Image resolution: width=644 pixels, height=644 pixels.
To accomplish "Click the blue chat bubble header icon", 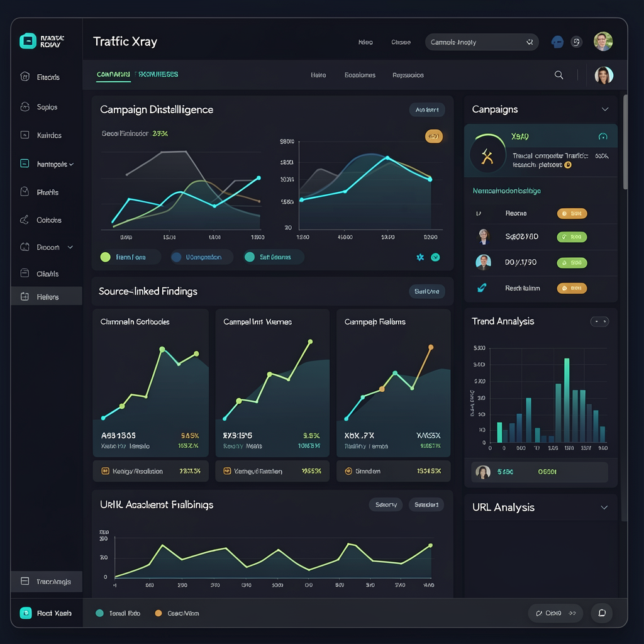I will click(x=557, y=42).
